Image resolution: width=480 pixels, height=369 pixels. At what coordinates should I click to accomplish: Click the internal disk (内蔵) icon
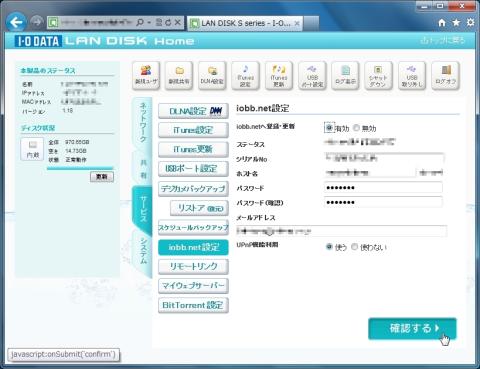32,149
